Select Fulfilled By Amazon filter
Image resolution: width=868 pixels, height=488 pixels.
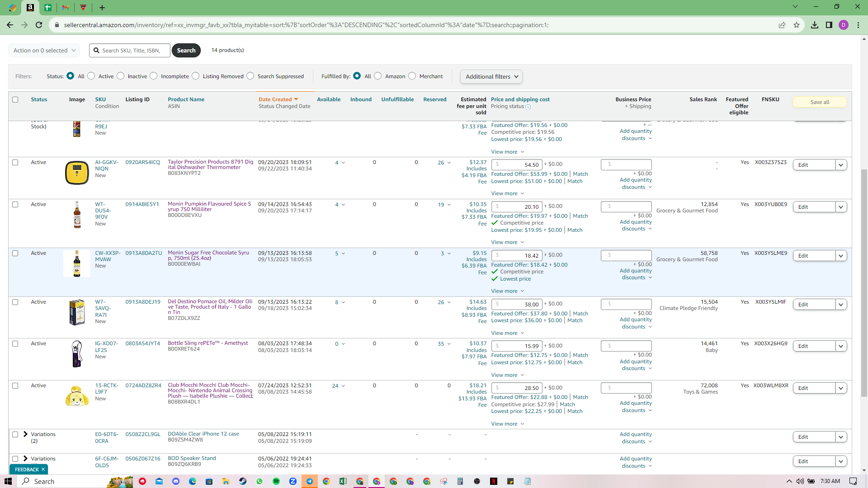pyautogui.click(x=378, y=76)
